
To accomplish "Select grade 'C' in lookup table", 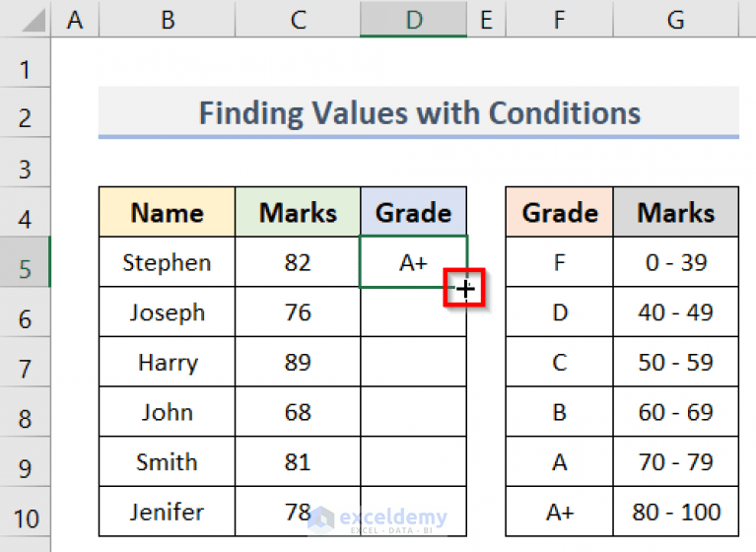I will pos(559,362).
